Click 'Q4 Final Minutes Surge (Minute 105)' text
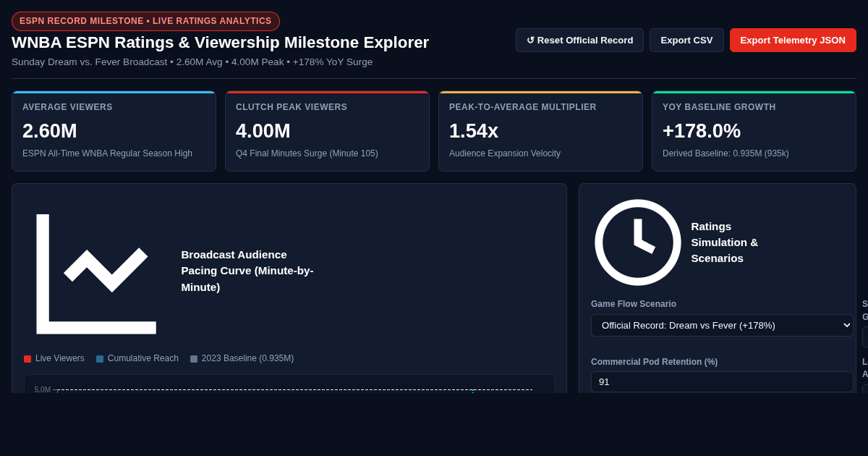The image size is (868, 456). tap(307, 153)
